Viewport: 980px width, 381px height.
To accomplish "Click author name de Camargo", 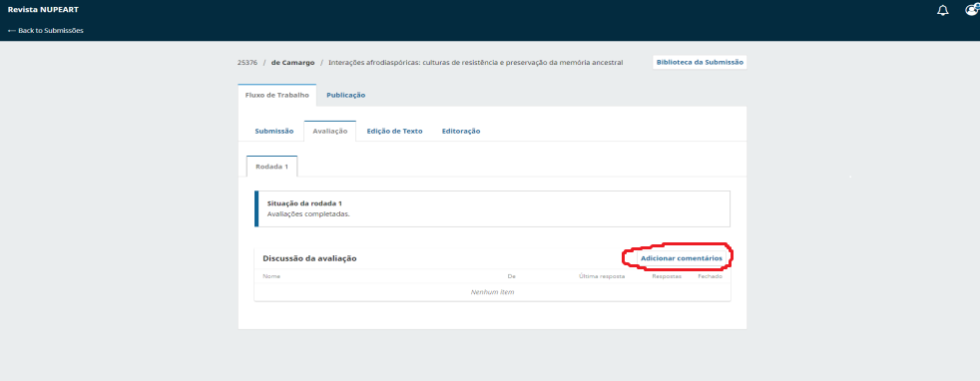I will (x=293, y=63).
